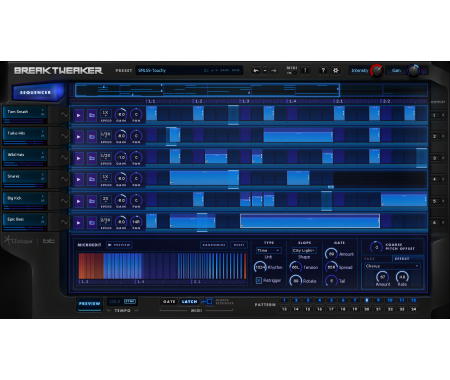450x380 pixels.
Task: Click the Randomize button in MicroEdit
Action: (x=214, y=245)
